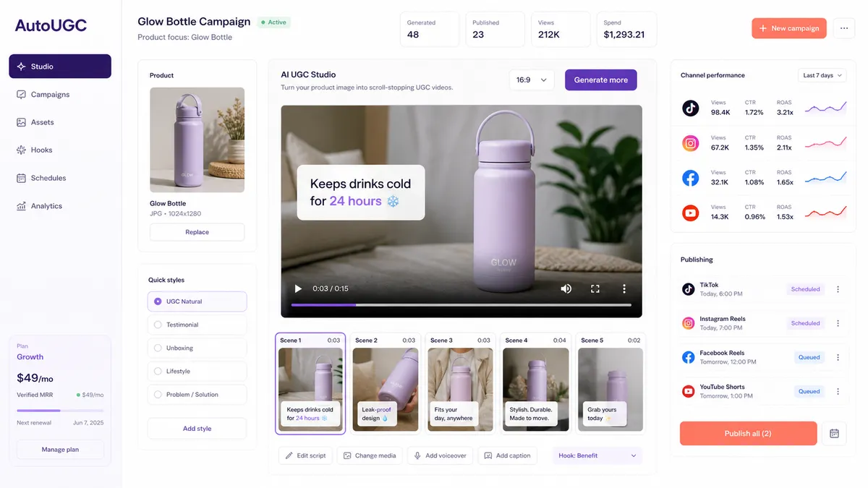
Task: Select the Unboxing quick style
Action: click(197, 348)
